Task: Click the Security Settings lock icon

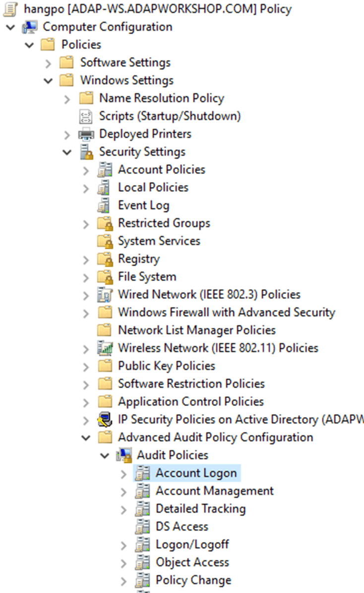Action: pos(86,152)
